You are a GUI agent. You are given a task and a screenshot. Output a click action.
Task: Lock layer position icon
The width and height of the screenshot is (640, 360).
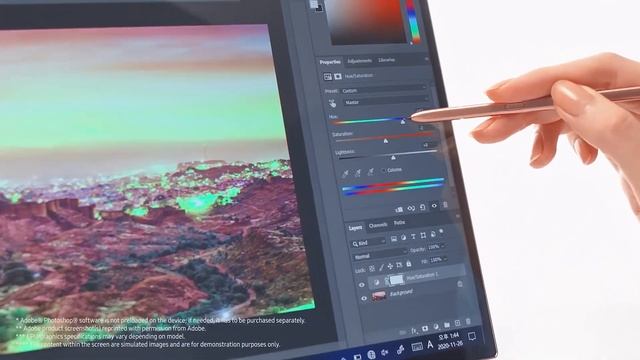(390, 266)
